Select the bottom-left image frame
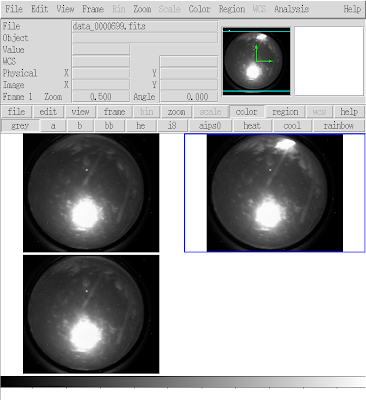This screenshot has height=400, width=366. [91, 314]
